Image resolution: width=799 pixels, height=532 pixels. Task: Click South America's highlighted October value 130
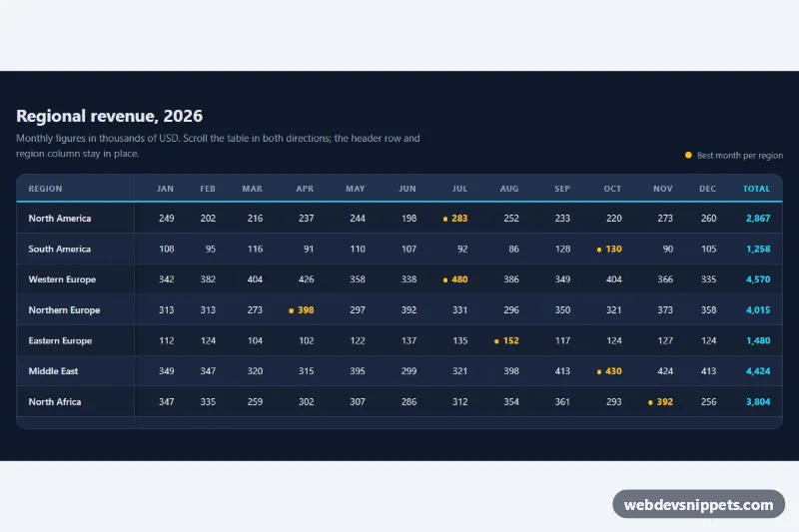(613, 249)
